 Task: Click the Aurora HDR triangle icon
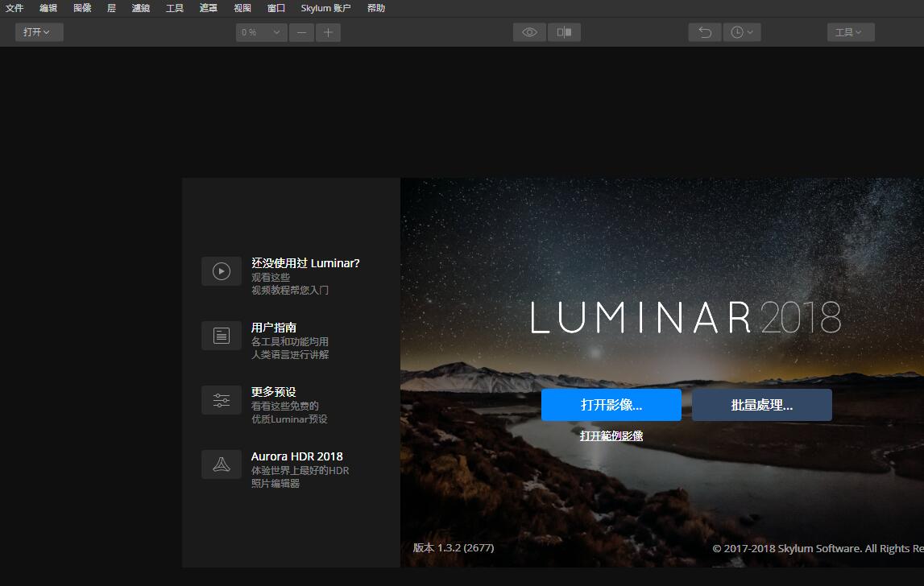(222, 464)
